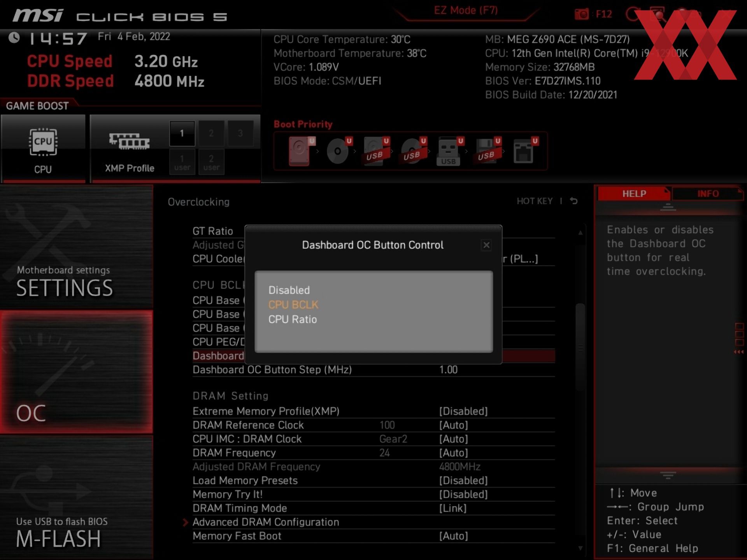
Task: Open Memory Fast Boot [Auto] value
Action: click(454, 536)
